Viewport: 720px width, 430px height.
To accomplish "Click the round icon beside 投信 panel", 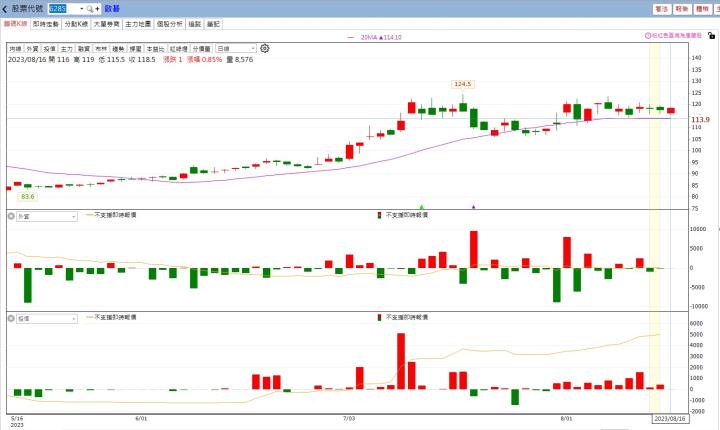I will 11,318.
